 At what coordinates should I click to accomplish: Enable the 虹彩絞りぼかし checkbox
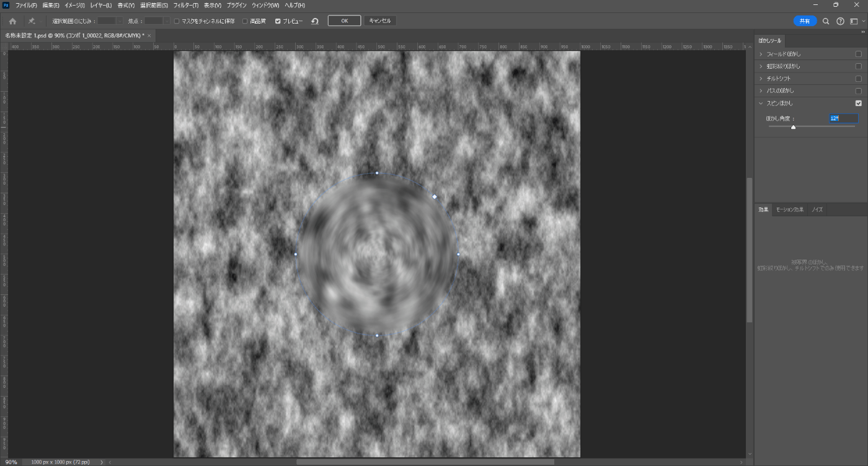pos(859,66)
